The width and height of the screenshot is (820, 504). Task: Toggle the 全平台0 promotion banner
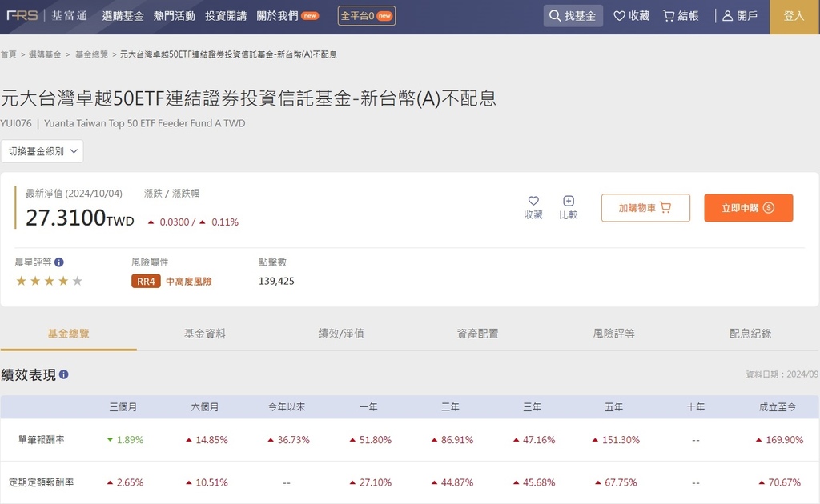(x=366, y=15)
